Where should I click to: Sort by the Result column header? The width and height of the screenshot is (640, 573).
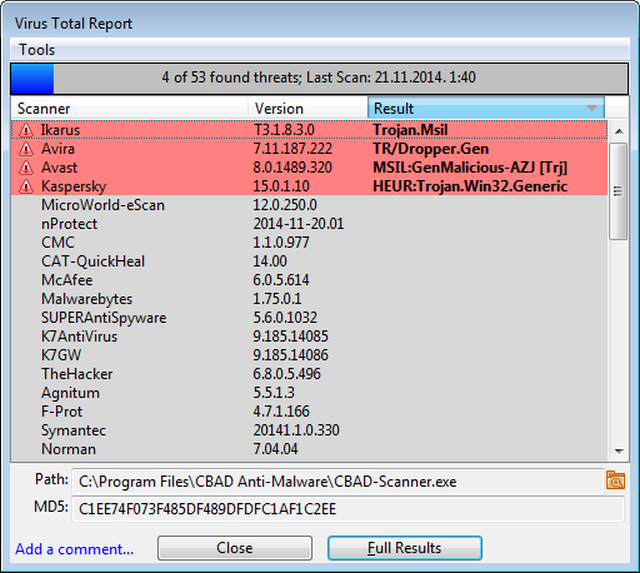click(x=486, y=109)
